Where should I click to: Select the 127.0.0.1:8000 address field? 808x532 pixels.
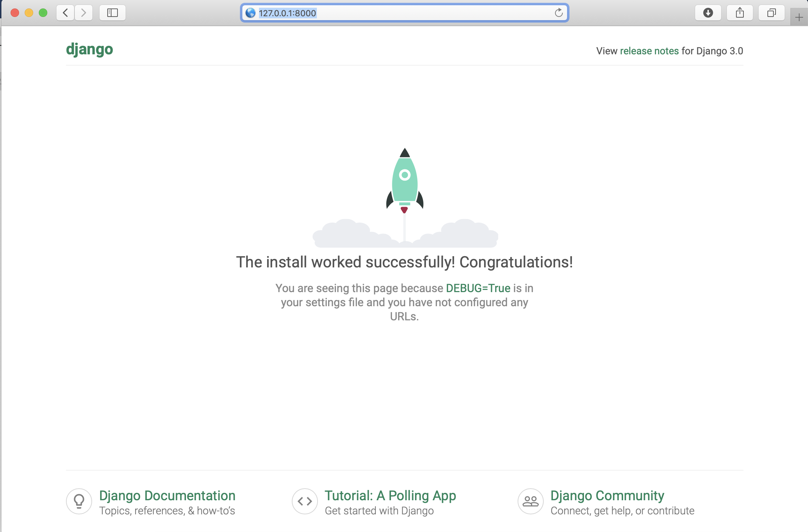click(388, 13)
